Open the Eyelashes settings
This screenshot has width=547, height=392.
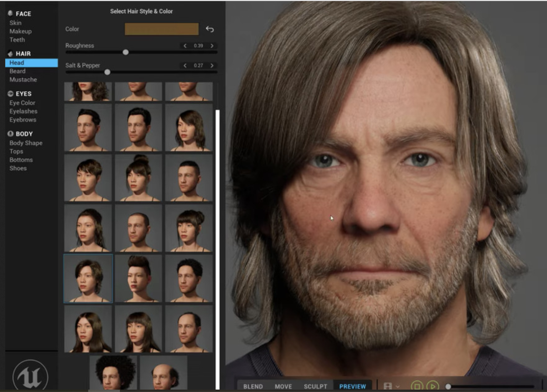(x=23, y=111)
